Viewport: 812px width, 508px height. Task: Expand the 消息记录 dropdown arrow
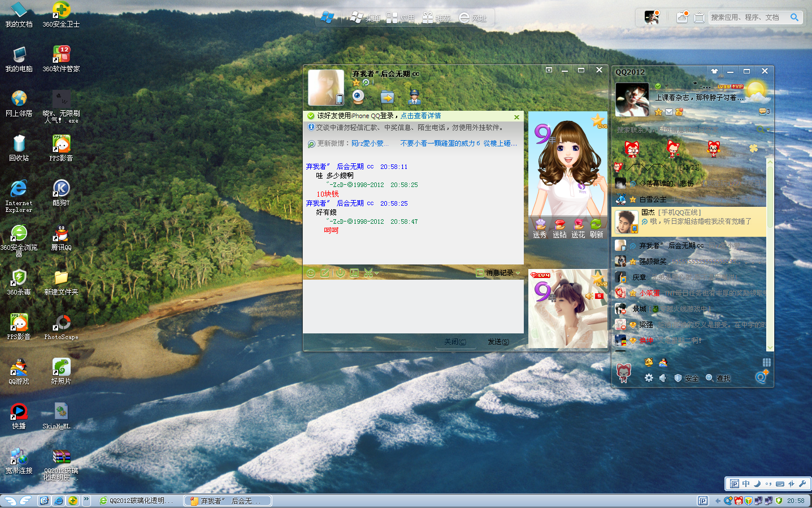pos(518,273)
